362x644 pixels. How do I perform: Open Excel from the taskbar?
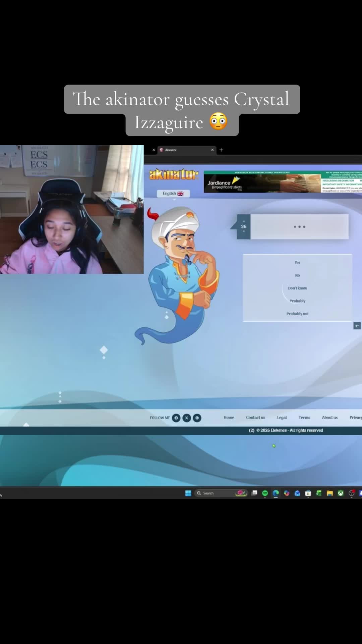[x=319, y=493]
